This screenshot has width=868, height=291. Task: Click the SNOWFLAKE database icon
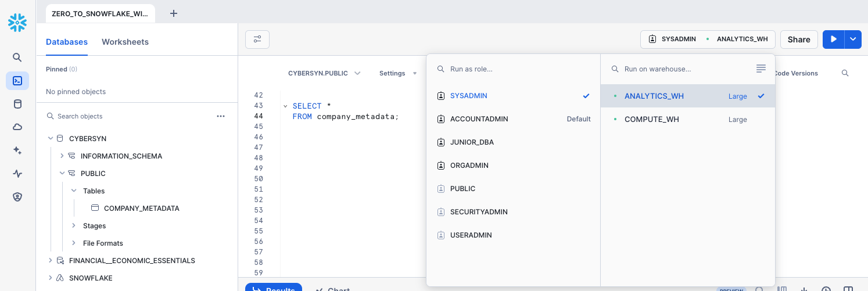point(60,278)
